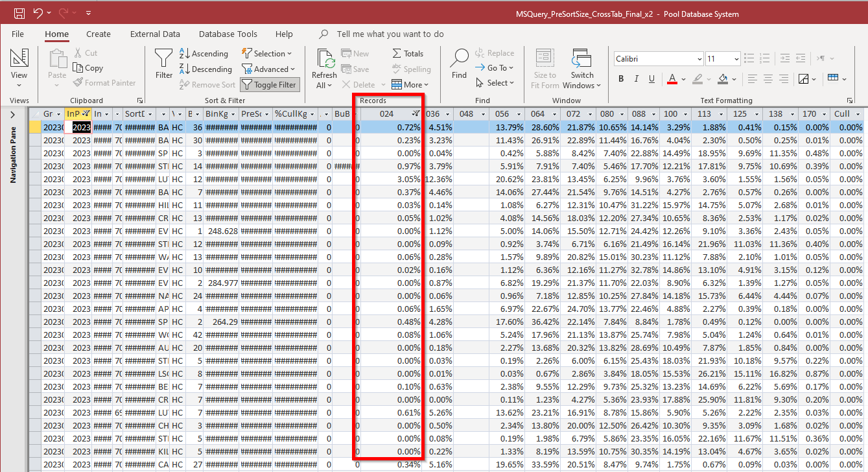Open the File menu
This screenshot has width=868, height=472.
(x=18, y=34)
